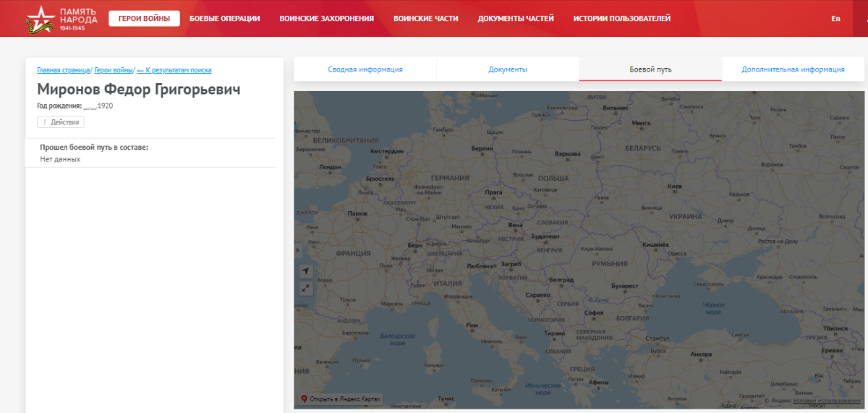Image resolution: width=868 pixels, height=413 pixels.
Task: Click София on the map
Action: point(593,313)
